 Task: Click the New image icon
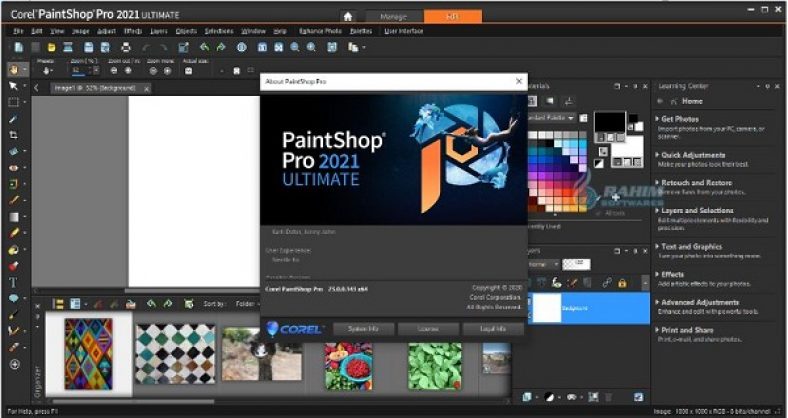[x=19, y=47]
